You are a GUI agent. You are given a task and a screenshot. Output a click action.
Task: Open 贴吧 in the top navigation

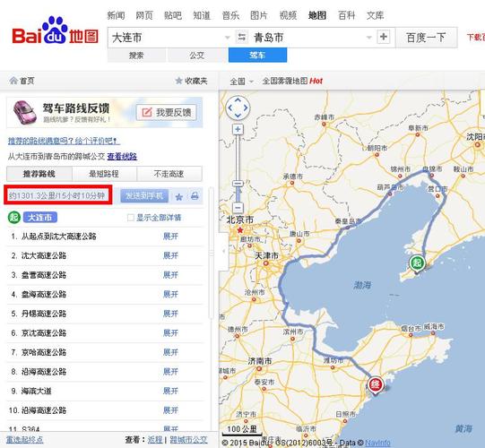[x=173, y=15]
